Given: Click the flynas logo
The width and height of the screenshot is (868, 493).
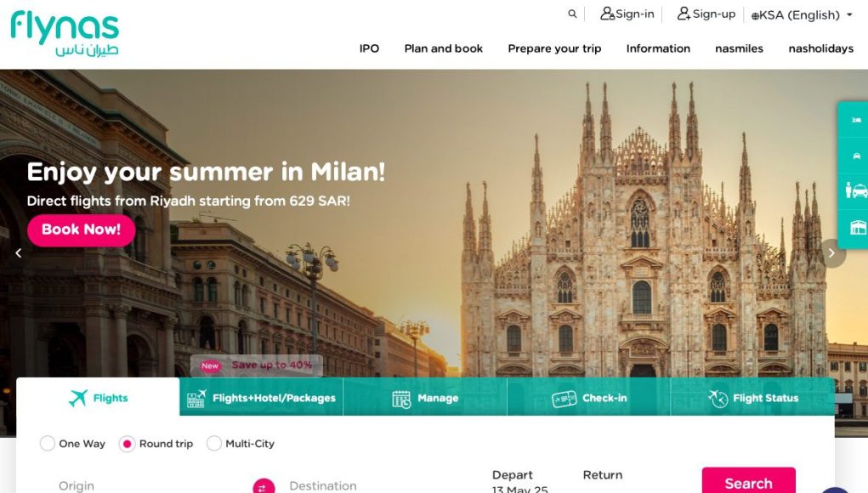Looking at the screenshot, I should [65, 33].
